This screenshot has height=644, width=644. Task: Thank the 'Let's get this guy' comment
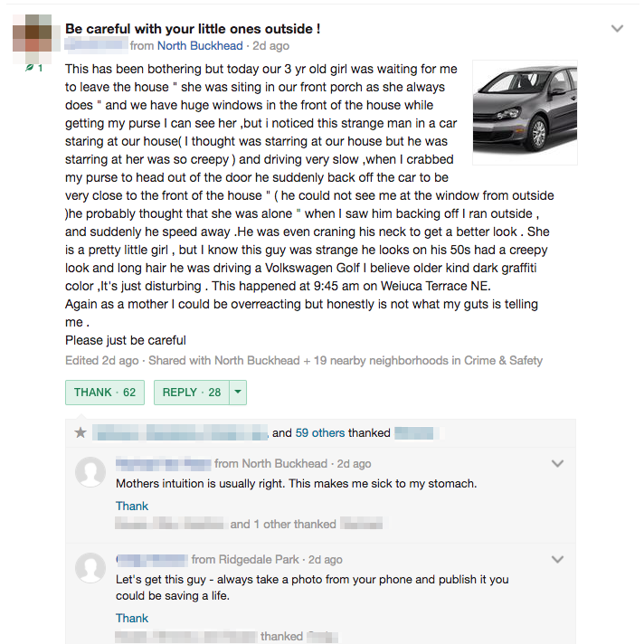pyautogui.click(x=132, y=618)
